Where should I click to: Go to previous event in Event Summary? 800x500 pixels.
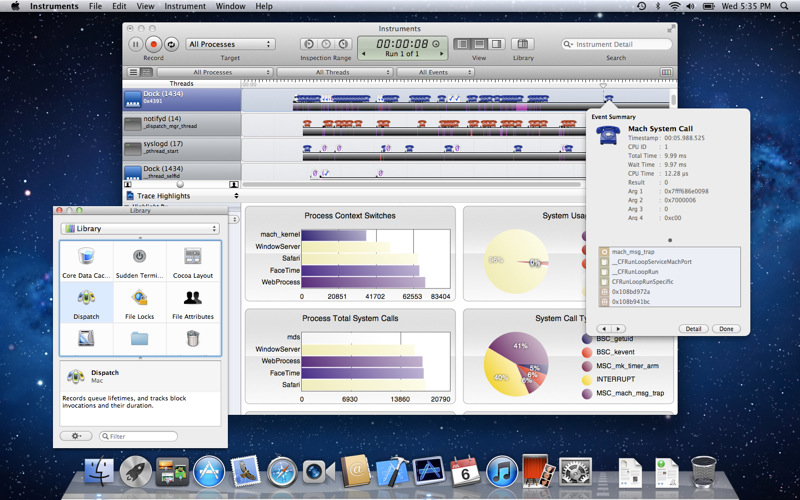click(604, 329)
